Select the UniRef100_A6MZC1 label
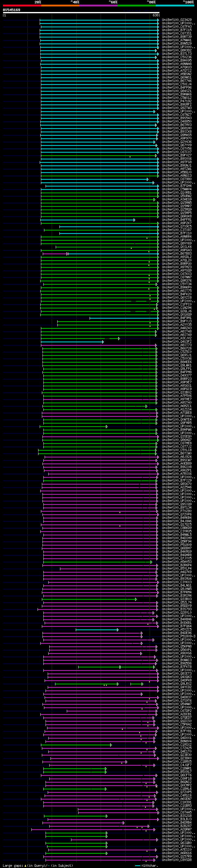This screenshot has width=197, height=868. coord(176,406)
